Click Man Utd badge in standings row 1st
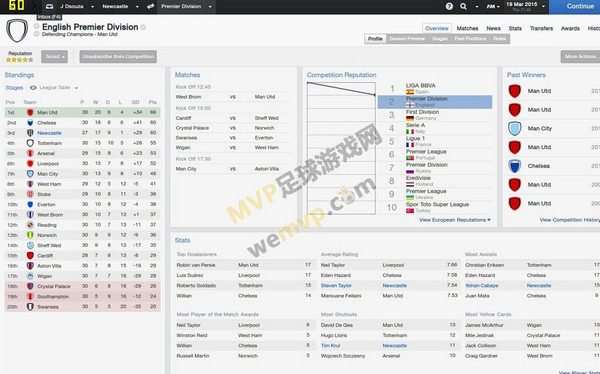600x374 pixels. 30,113
